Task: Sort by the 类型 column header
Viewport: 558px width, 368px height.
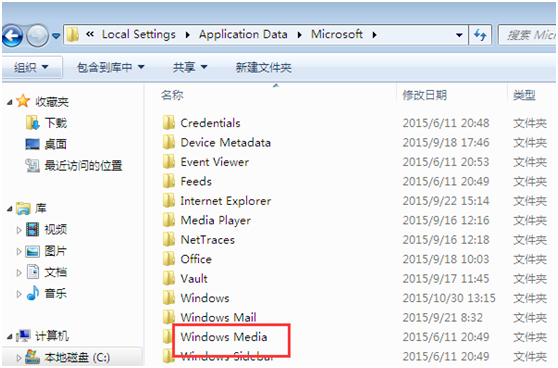Action: [x=524, y=95]
